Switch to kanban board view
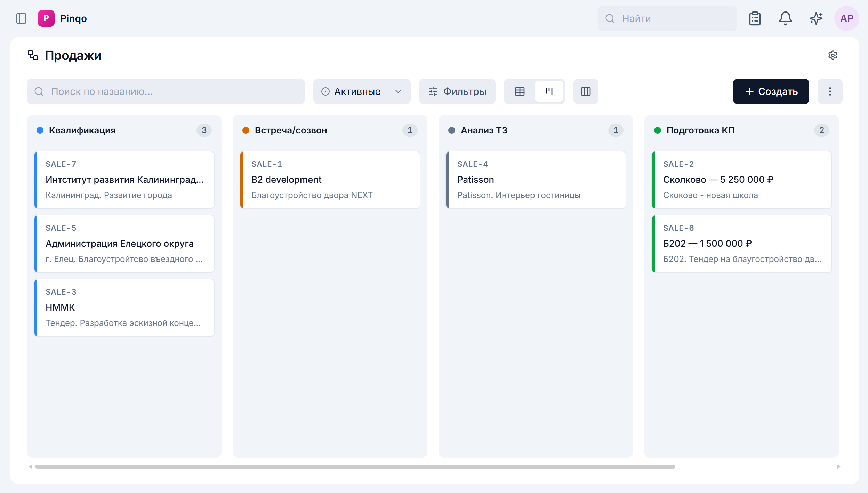Screen dimensions: 868x493 coord(549,91)
